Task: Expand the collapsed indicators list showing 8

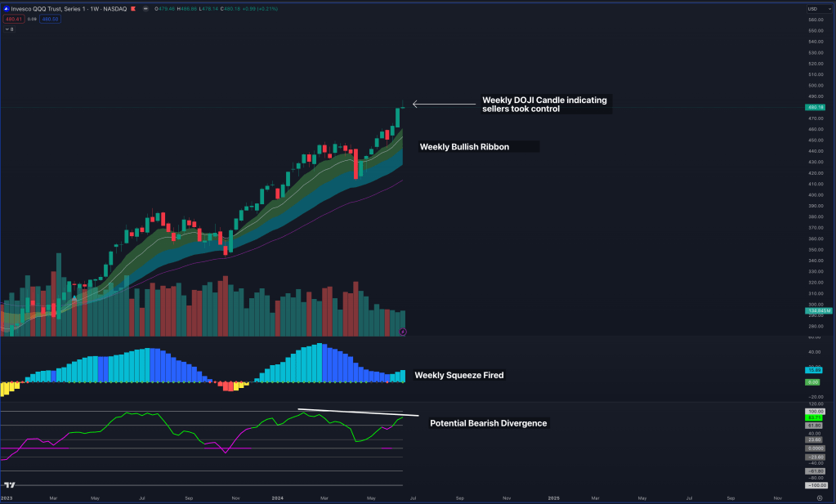Action: [x=9, y=29]
